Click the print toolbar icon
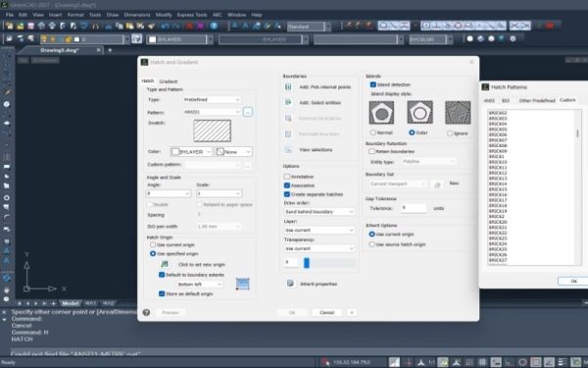Image resolution: width=588 pixels, height=368 pixels. point(41,26)
